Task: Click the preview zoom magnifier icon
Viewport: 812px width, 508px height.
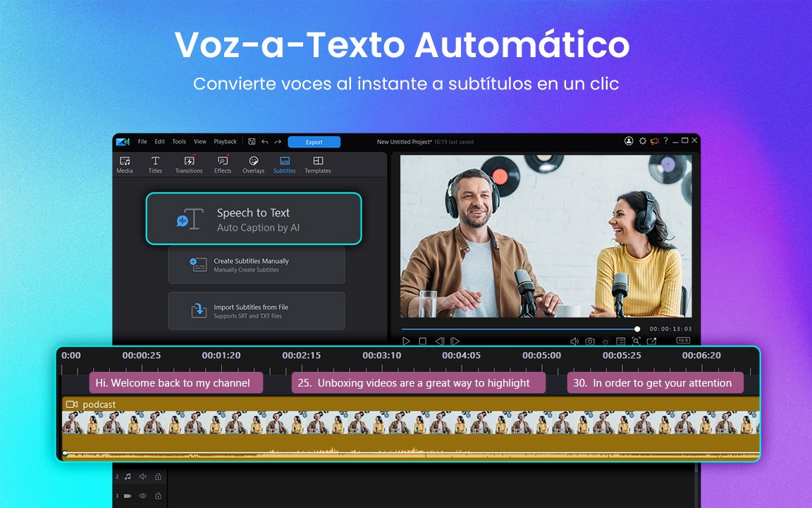Action: pyautogui.click(x=636, y=341)
